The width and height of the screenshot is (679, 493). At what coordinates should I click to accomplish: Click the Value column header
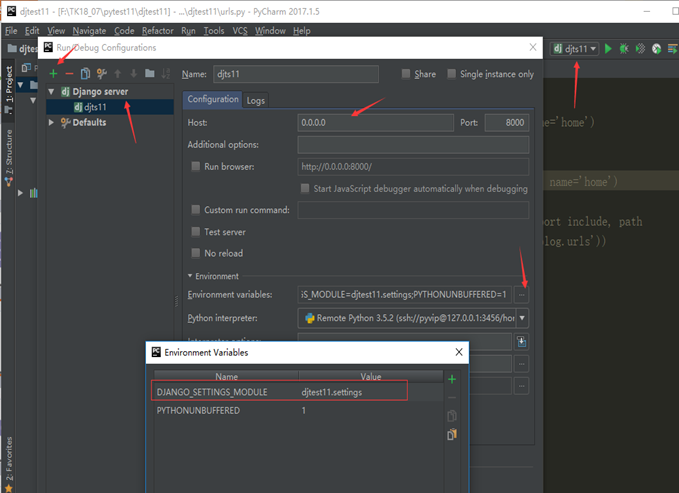(x=371, y=376)
